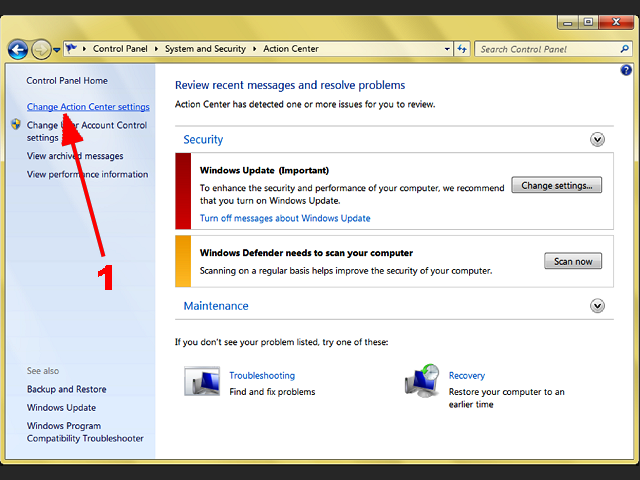
Task: Click the Action Center flag icon in address bar
Action: coord(71,49)
